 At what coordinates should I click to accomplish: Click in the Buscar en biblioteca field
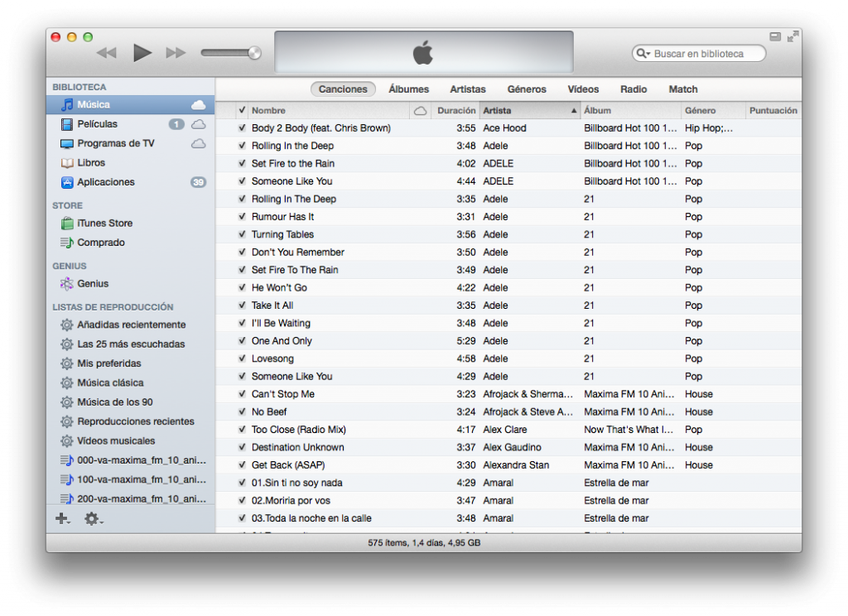point(699,54)
